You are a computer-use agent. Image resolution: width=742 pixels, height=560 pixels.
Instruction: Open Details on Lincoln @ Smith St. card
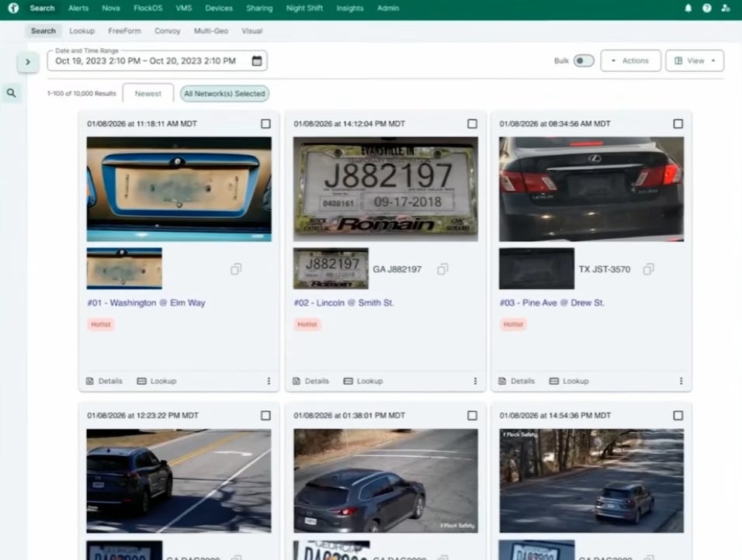311,381
